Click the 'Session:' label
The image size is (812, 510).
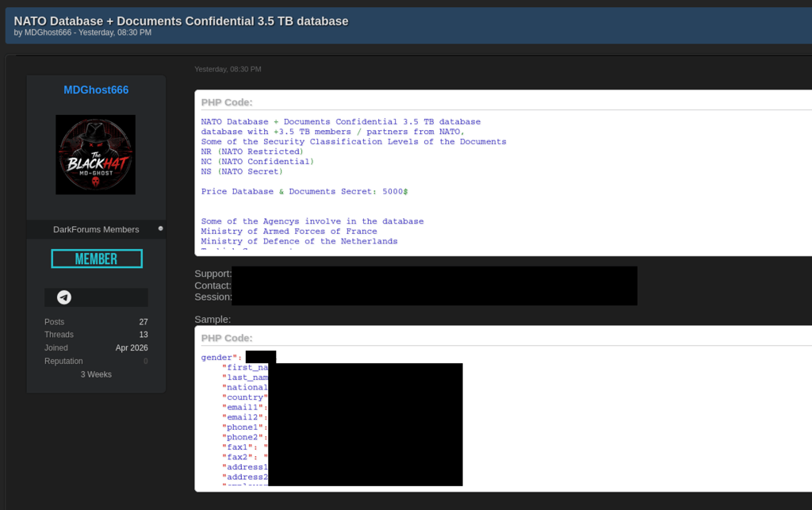[x=213, y=297]
